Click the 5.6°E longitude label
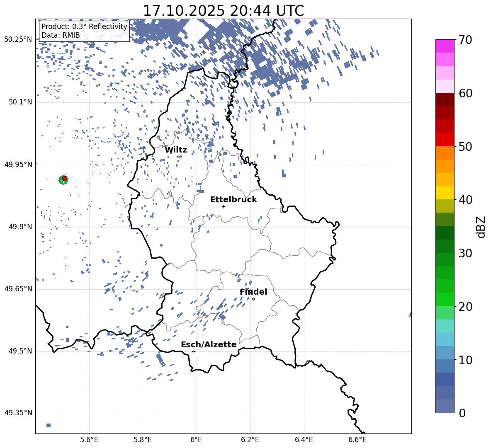Viewport: 491px width, 448px height. (89, 440)
